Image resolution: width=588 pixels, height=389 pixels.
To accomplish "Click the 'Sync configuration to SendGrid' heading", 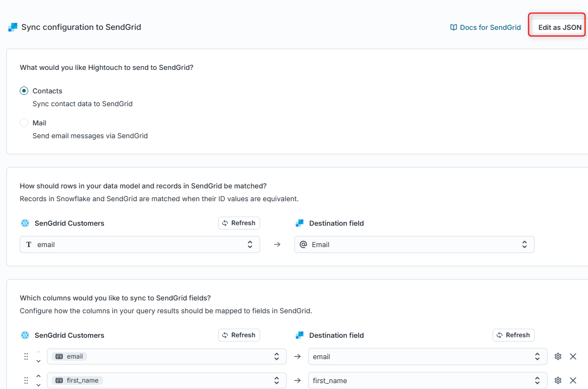I will click(81, 27).
